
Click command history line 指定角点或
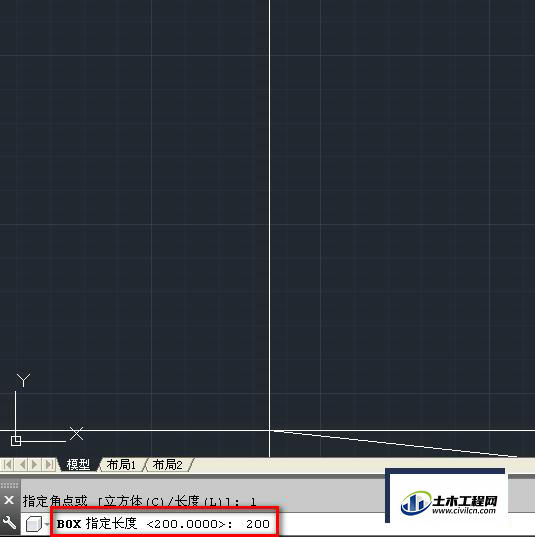point(140,501)
